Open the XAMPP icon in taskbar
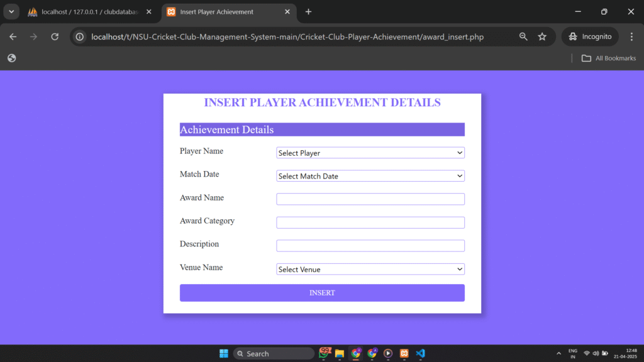Screen dimensions: 644x362 404,353
